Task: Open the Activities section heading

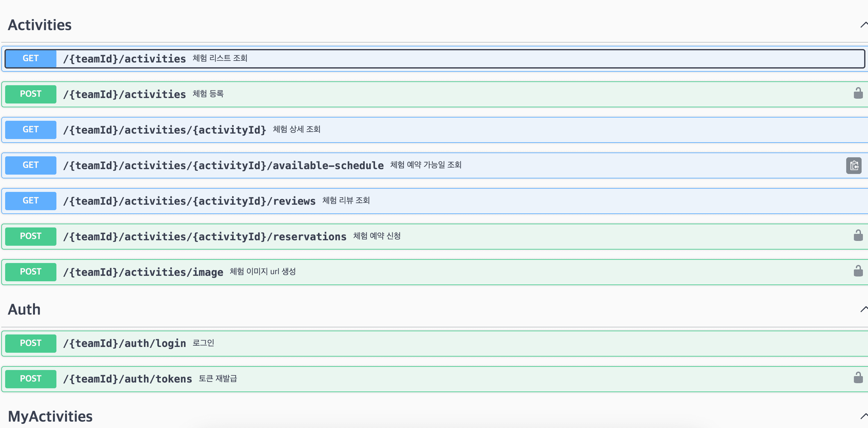Action: (40, 25)
